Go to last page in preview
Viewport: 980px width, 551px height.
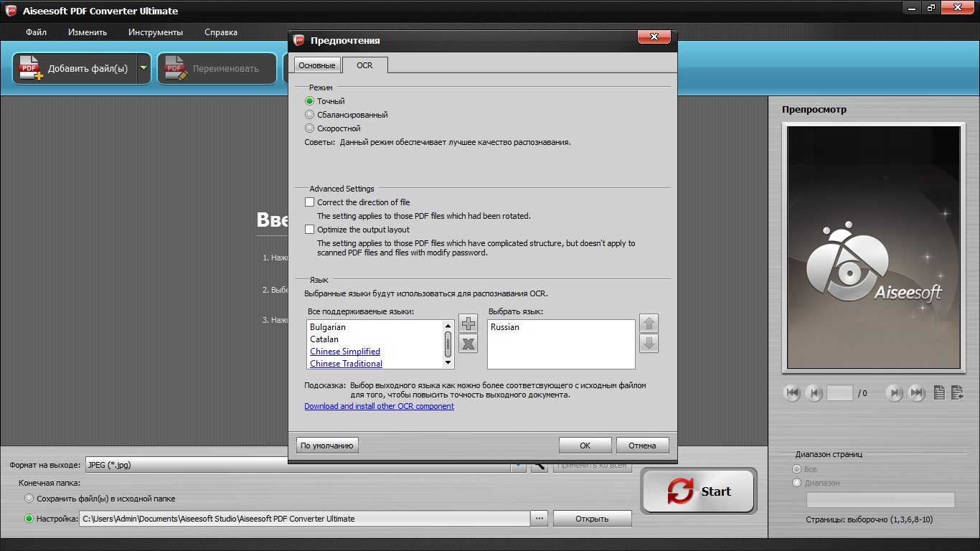916,392
